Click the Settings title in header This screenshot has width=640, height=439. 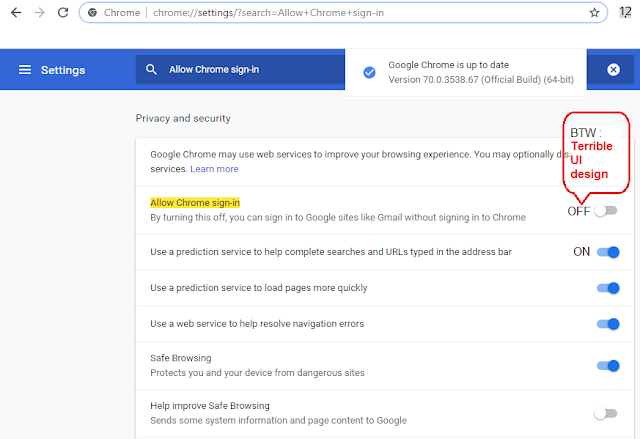pyautogui.click(x=63, y=70)
